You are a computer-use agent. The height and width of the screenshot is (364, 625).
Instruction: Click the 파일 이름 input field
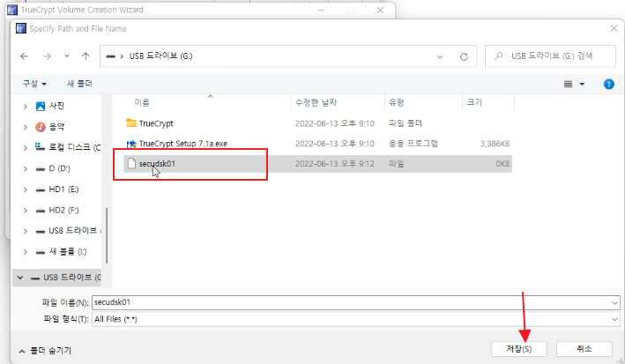click(351, 302)
